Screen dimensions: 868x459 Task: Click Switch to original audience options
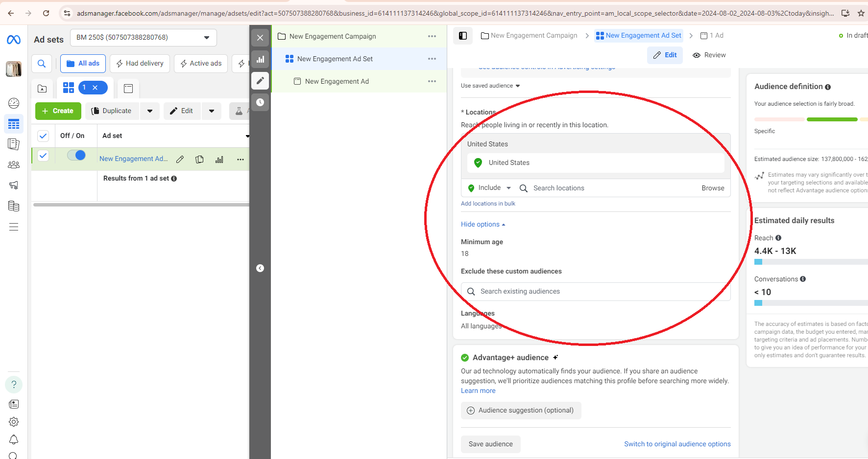(x=677, y=444)
